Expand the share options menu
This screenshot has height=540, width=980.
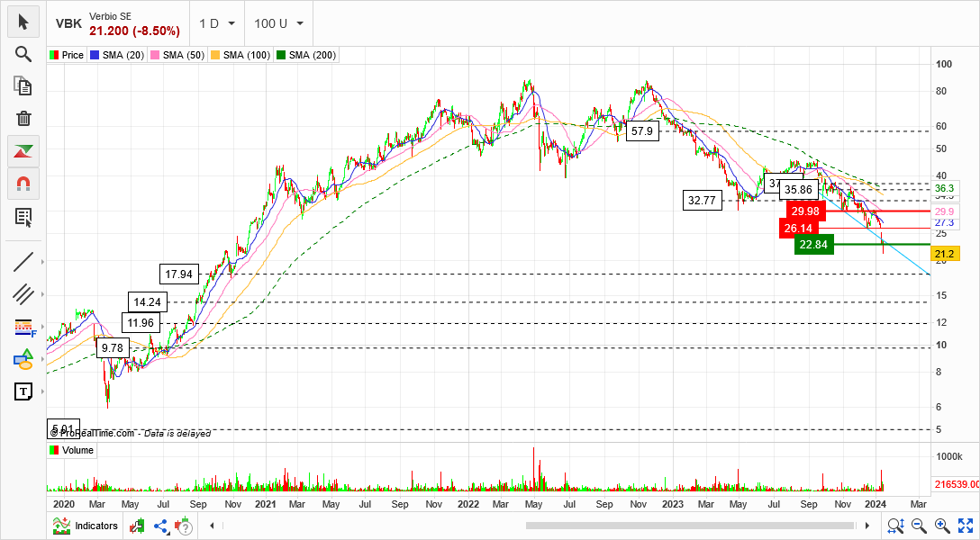[x=162, y=526]
